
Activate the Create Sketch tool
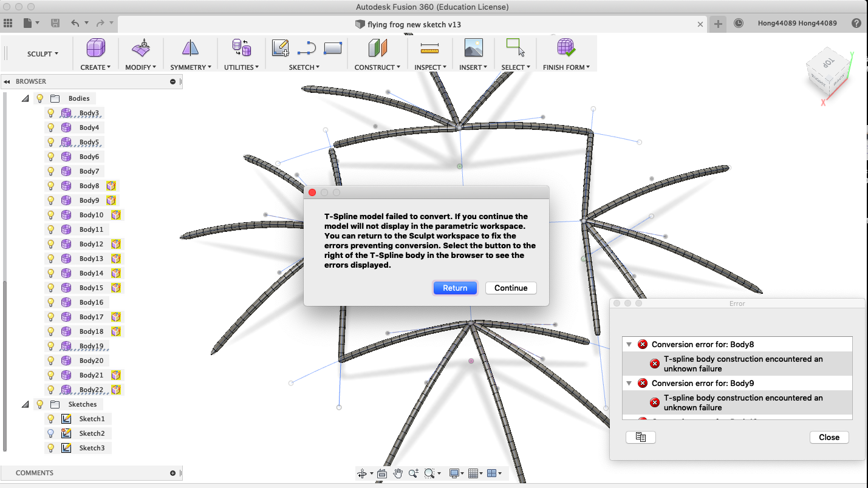[280, 47]
